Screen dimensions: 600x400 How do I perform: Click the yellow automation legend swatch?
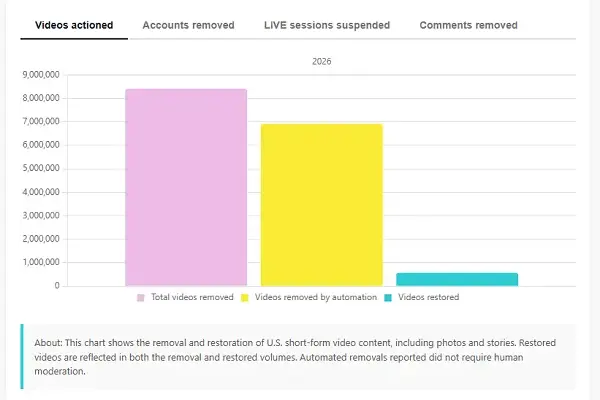(x=245, y=298)
